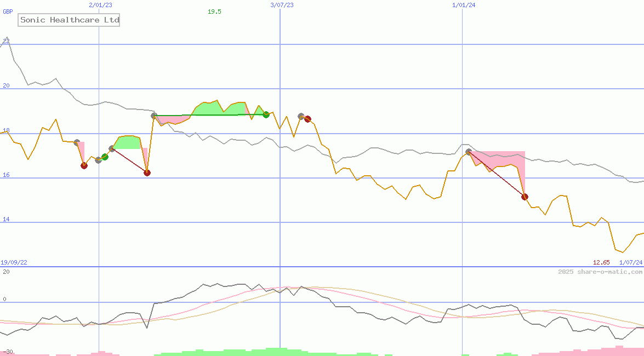The width and height of the screenshot is (644, 356).
Task: Click the green 19.5 high value
Action: [214, 12]
